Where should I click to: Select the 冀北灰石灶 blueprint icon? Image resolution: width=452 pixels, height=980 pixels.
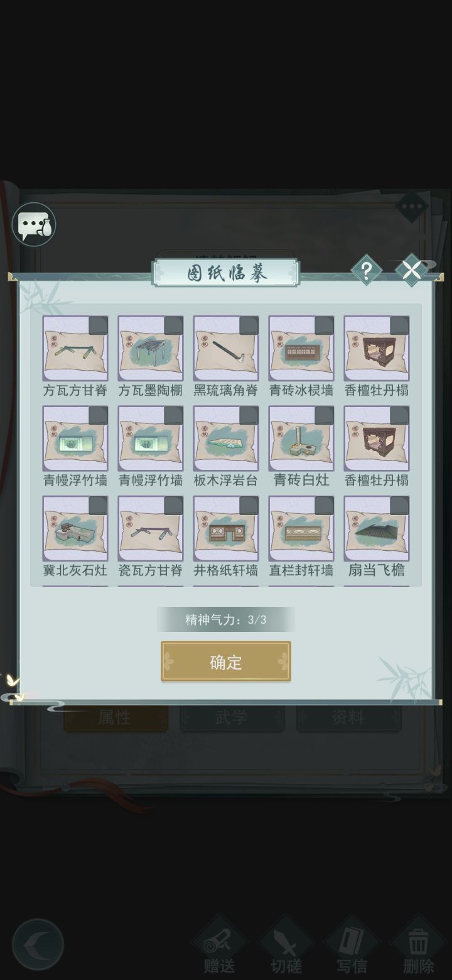(75, 528)
